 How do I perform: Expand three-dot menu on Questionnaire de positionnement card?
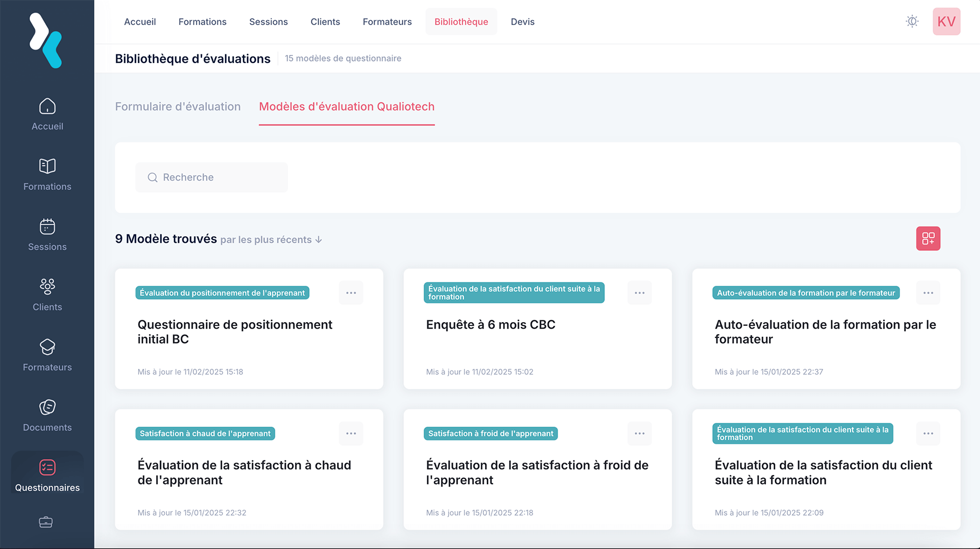(x=351, y=293)
